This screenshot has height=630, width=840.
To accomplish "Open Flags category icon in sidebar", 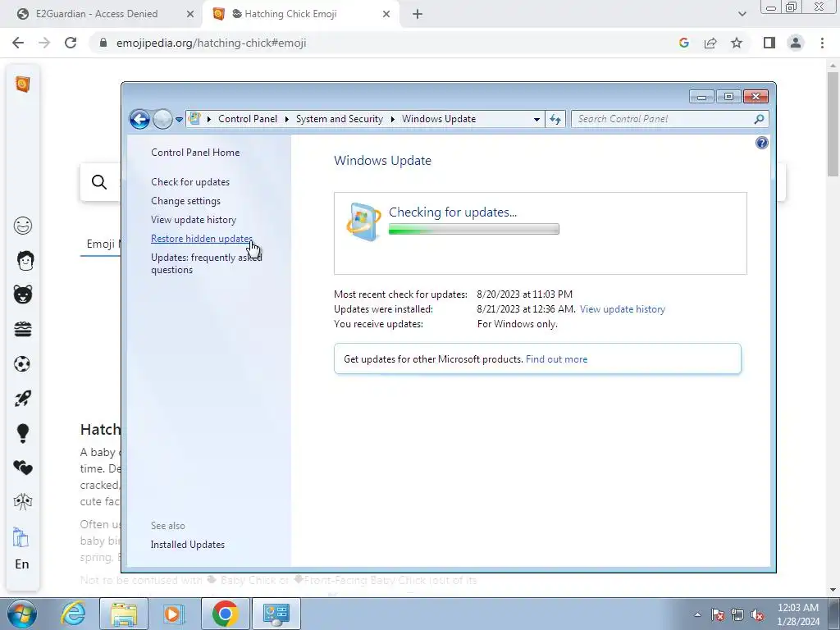I will (x=22, y=502).
